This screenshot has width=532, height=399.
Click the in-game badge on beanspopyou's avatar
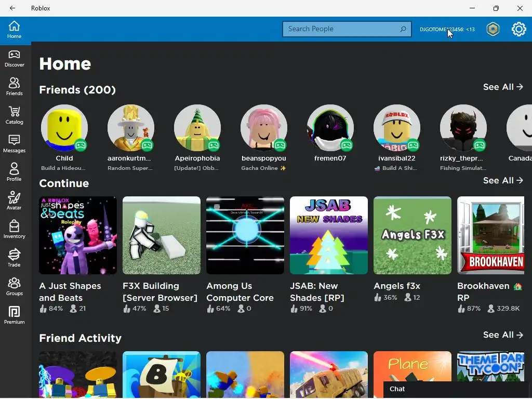point(280,145)
